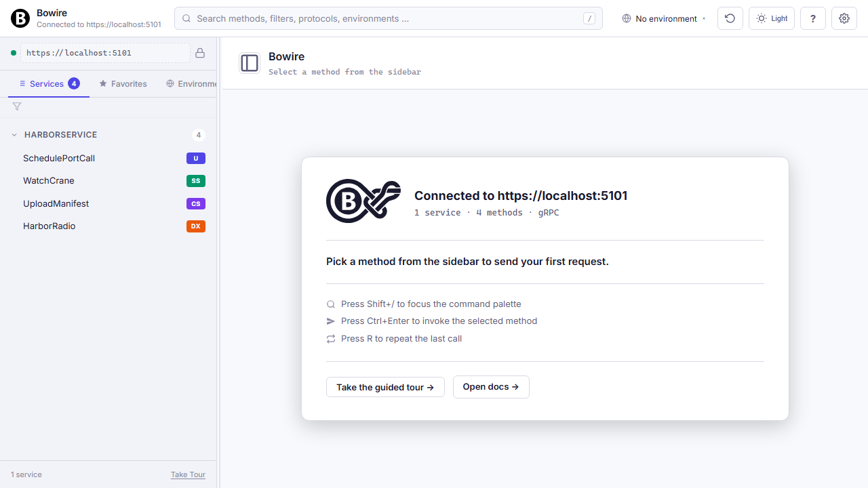868x488 pixels.
Task: Toggle the Light theme button
Action: (x=772, y=18)
